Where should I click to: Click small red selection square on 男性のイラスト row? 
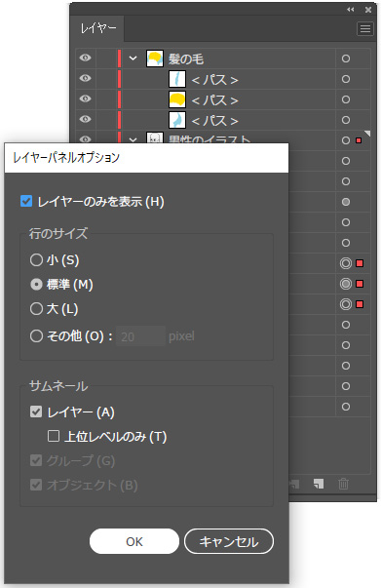coord(359,140)
